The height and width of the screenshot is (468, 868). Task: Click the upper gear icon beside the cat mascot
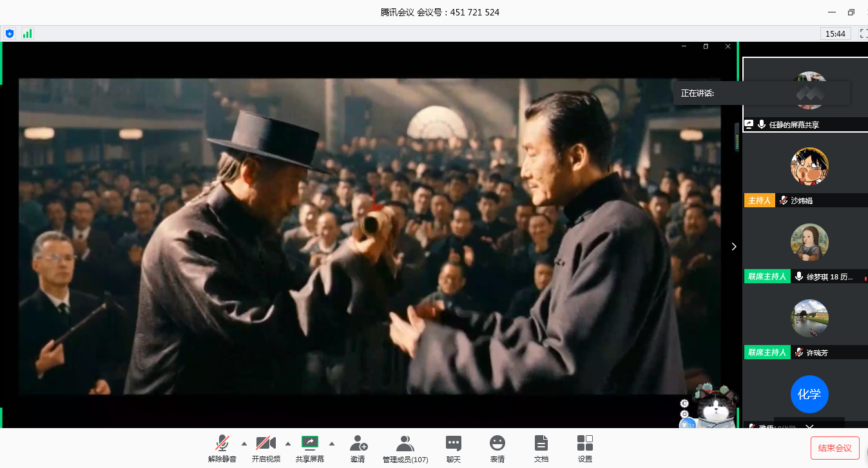[x=684, y=403]
